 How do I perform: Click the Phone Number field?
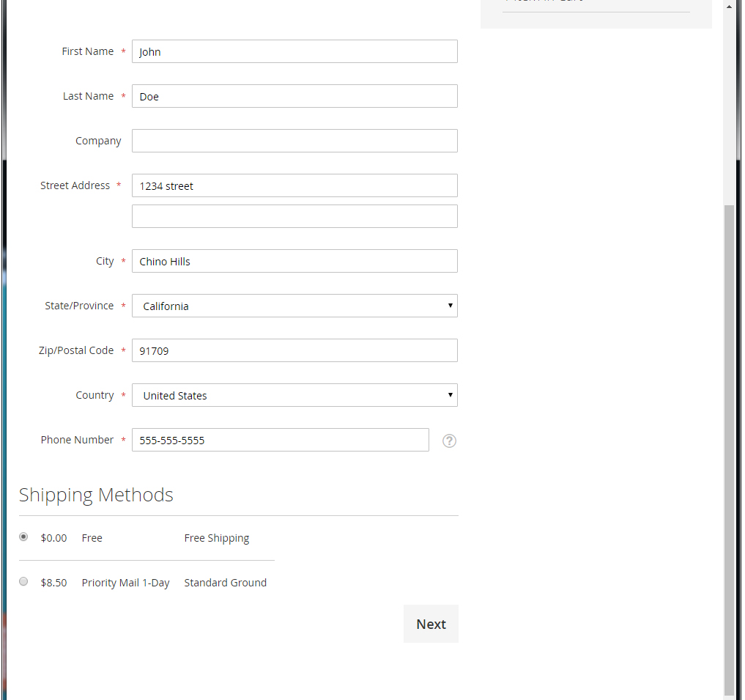[x=280, y=440]
